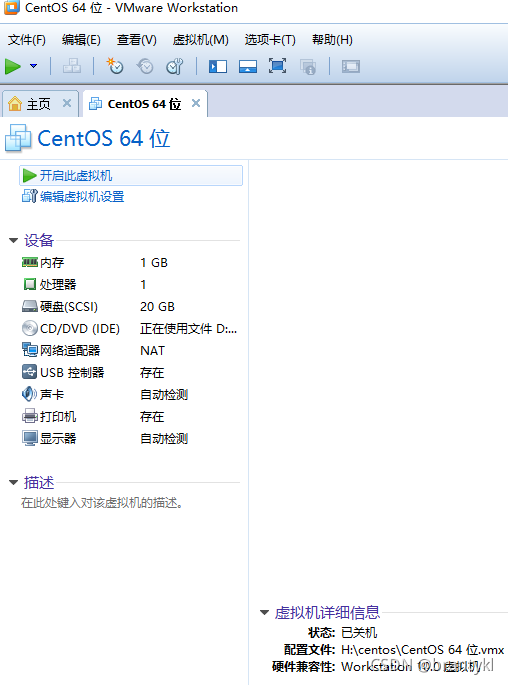
Task: Click the send Ctrl+Alt+Del toolbar icon
Action: pyautogui.click(x=72, y=66)
